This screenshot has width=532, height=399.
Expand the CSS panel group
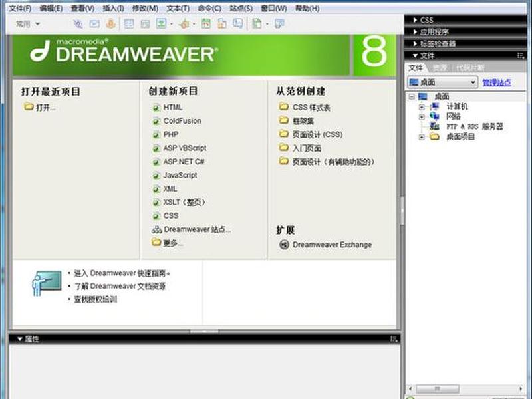[415, 20]
